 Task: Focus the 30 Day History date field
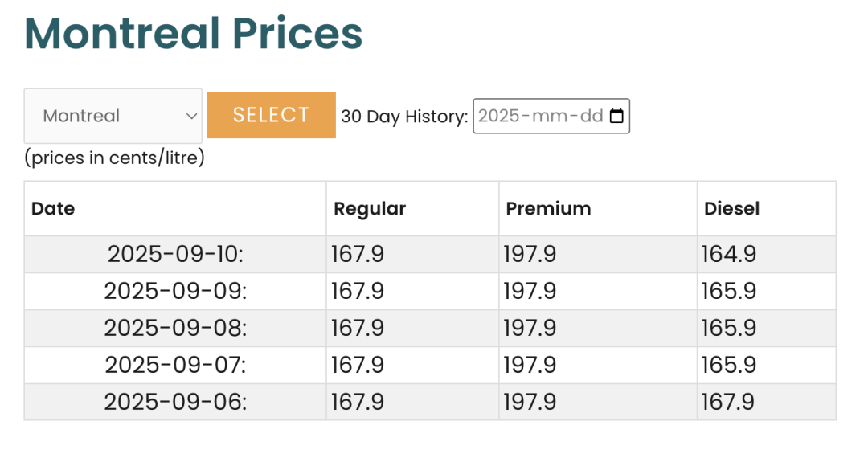tap(551, 116)
